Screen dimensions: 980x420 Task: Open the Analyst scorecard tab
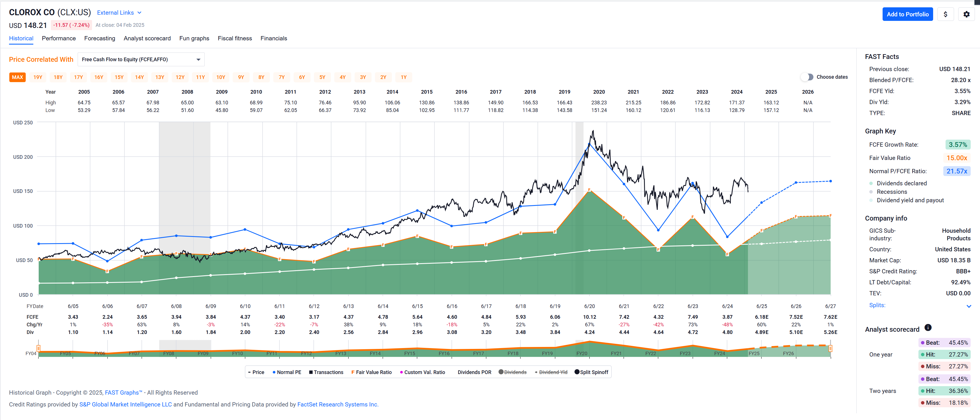click(x=147, y=38)
